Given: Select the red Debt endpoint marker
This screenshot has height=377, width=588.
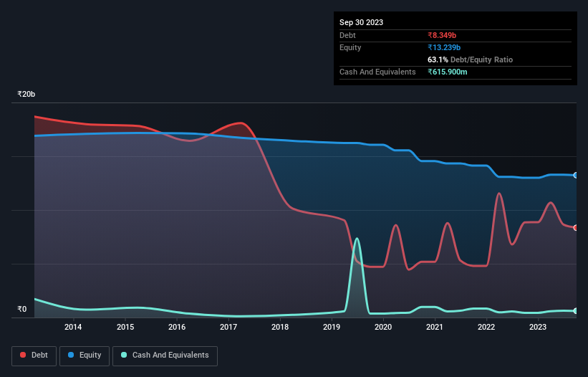Looking at the screenshot, I should [576, 228].
